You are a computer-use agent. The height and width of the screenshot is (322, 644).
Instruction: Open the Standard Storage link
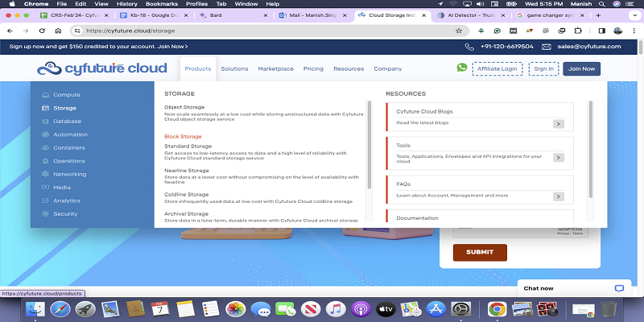(x=188, y=147)
